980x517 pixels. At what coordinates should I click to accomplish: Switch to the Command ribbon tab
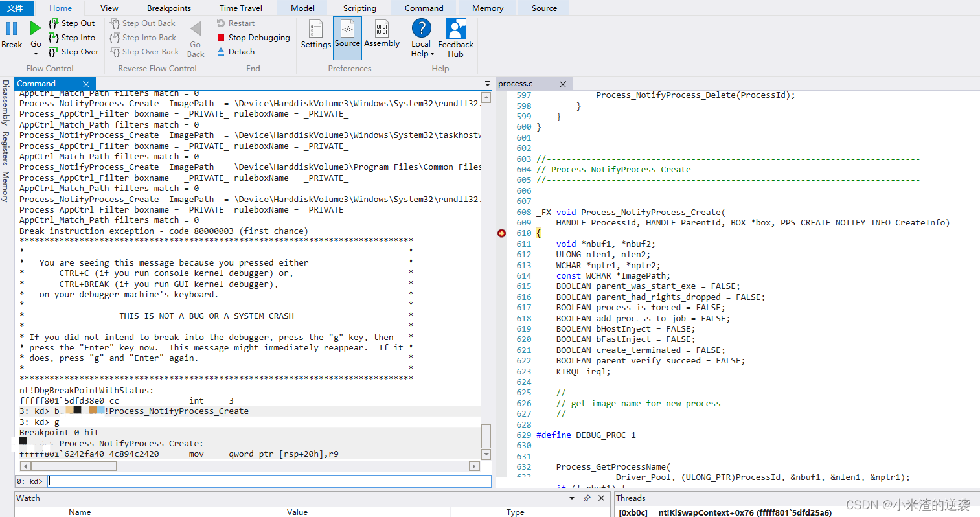click(424, 8)
